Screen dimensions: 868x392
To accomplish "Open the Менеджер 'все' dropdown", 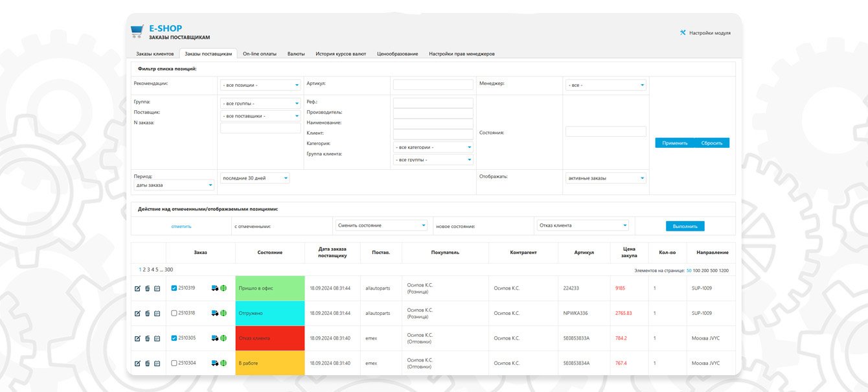I will tap(606, 85).
